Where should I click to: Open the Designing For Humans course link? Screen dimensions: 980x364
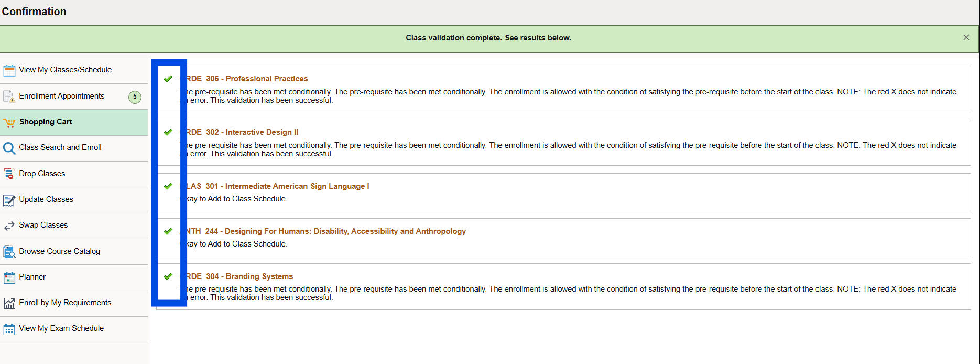[345, 231]
